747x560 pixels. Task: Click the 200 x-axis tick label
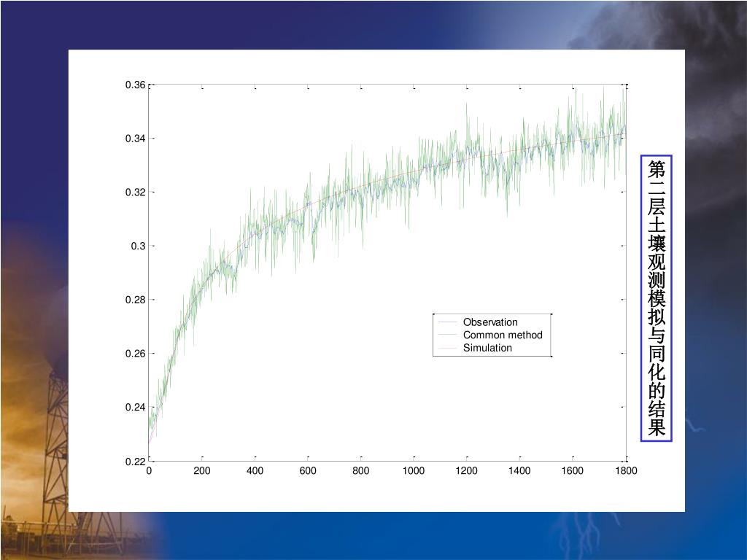pos(202,471)
